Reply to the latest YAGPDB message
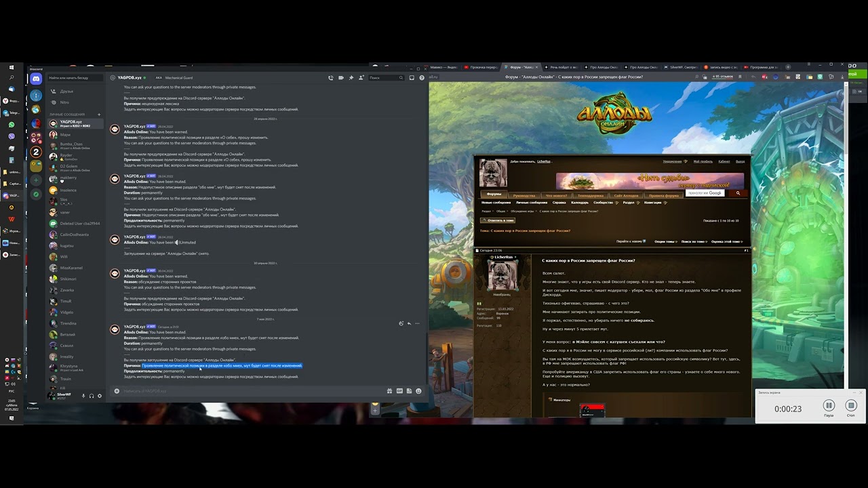 [x=409, y=323]
